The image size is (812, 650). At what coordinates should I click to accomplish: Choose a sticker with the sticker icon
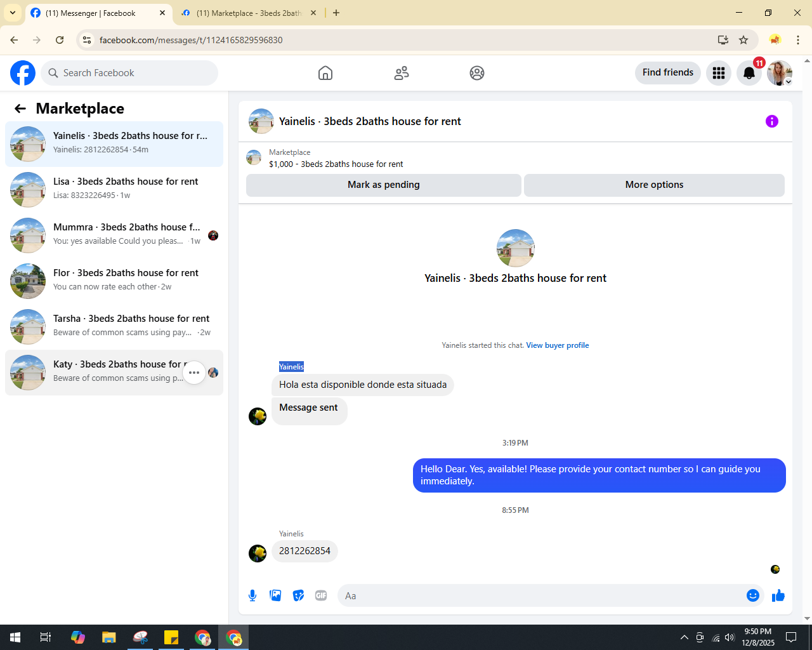(298, 595)
